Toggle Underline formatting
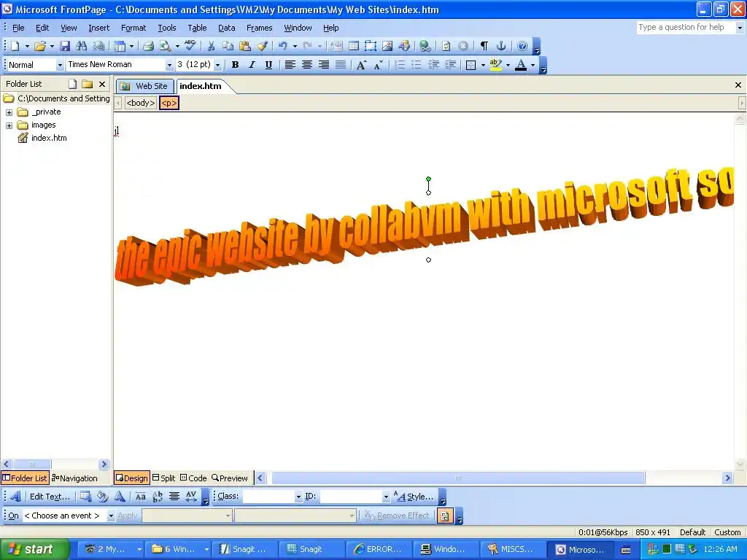Viewport: 747px width, 560px height. click(x=268, y=65)
